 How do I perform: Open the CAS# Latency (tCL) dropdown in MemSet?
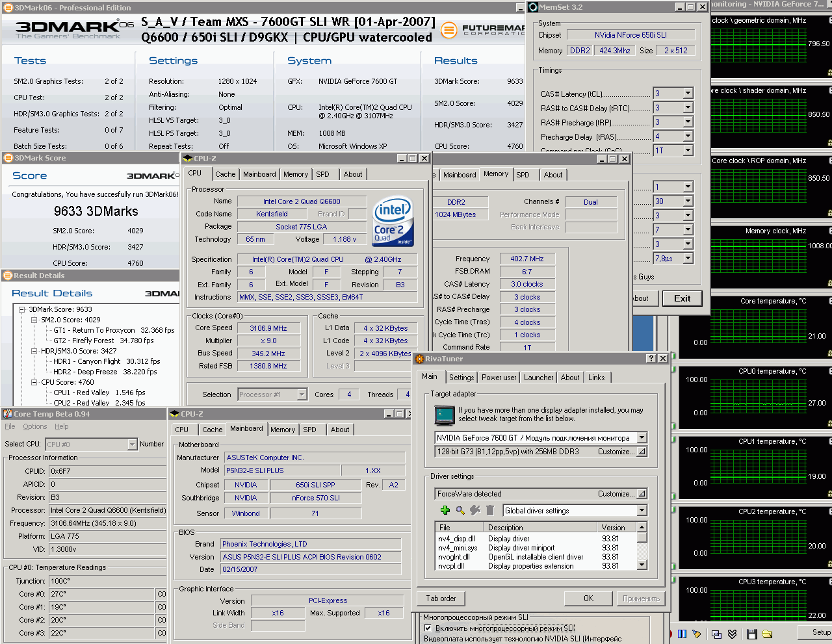click(688, 94)
